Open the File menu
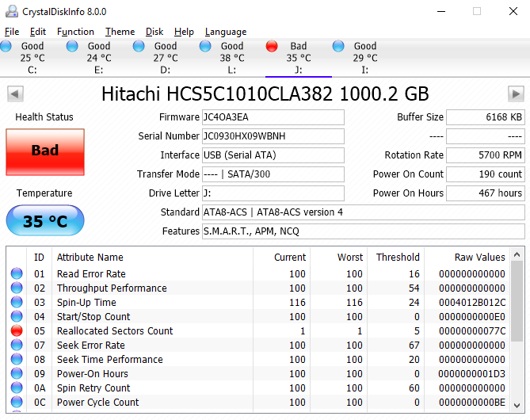The height and width of the screenshot is (420, 530). 12,32
